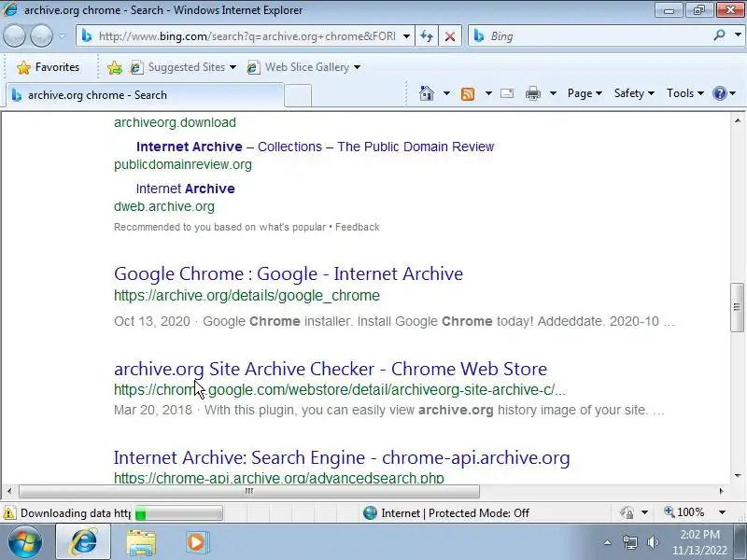
Task: Open Internet Archive Public Domain Review link
Action: coord(315,147)
